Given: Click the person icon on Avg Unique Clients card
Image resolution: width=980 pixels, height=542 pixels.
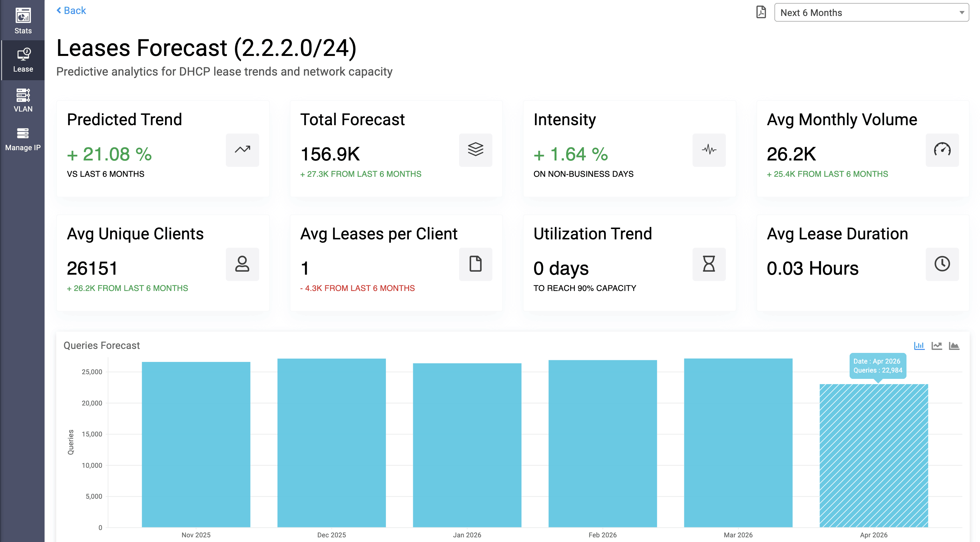Looking at the screenshot, I should [242, 264].
